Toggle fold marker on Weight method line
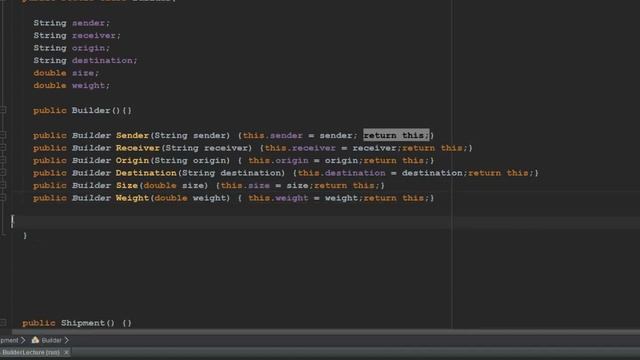This screenshot has height=360, width=640. click(x=3, y=198)
